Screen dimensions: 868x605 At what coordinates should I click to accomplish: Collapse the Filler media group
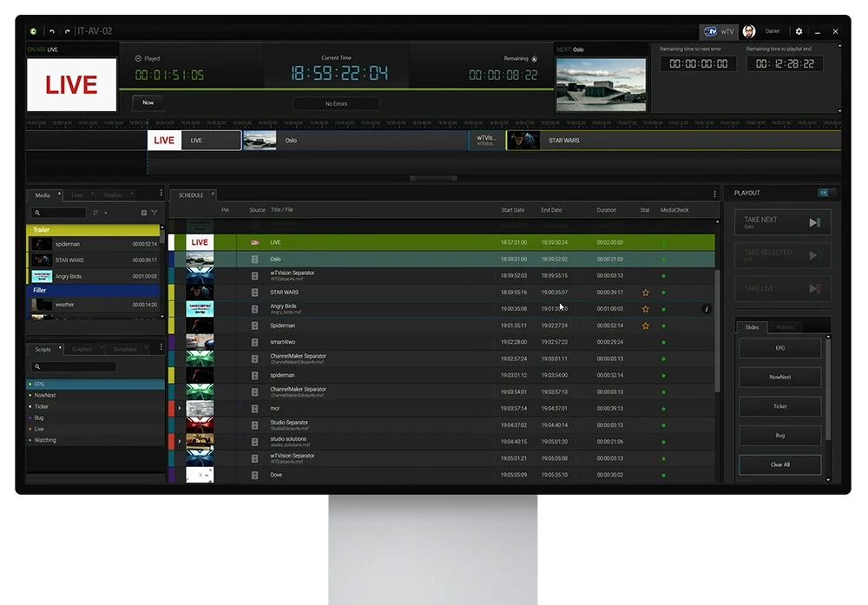coord(93,290)
